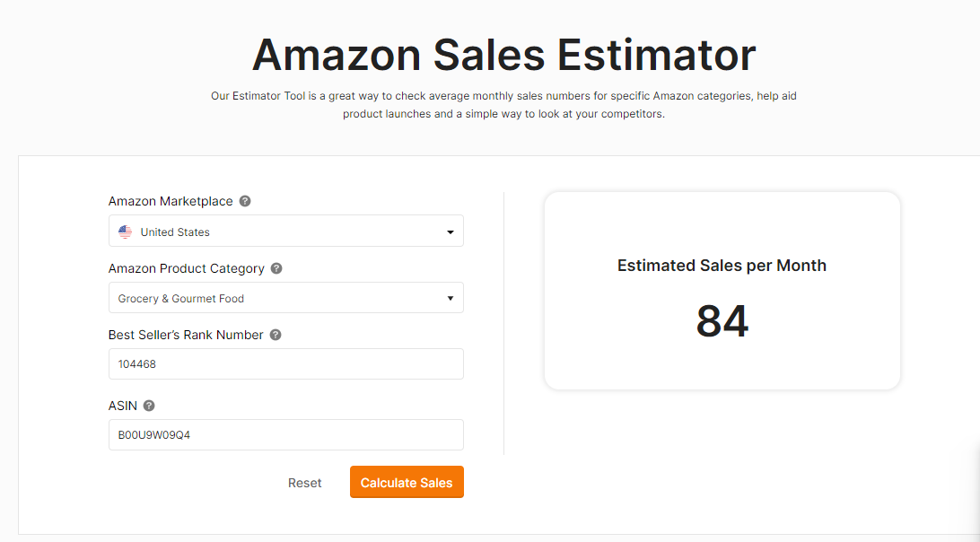Open the Grocery & Gourmet Food selector

click(286, 298)
